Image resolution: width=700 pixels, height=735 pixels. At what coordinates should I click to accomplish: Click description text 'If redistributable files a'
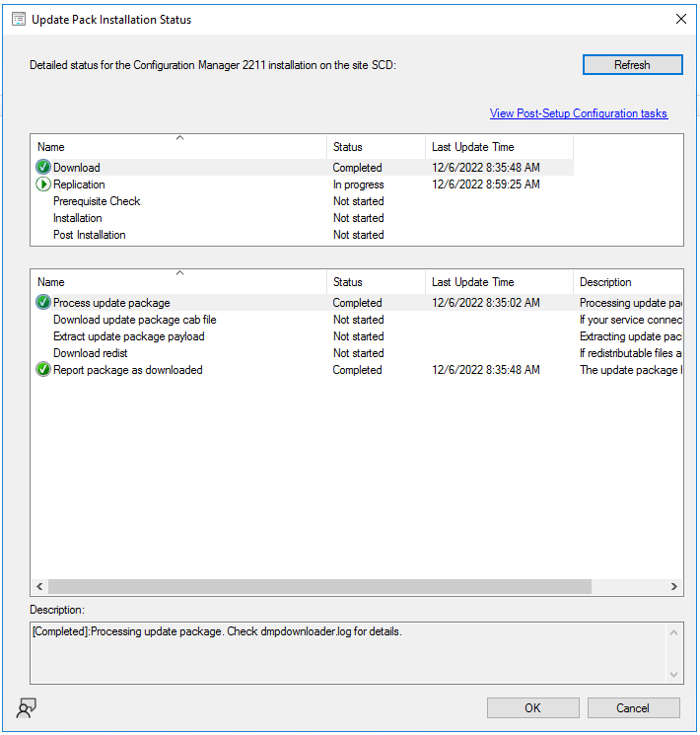631,353
